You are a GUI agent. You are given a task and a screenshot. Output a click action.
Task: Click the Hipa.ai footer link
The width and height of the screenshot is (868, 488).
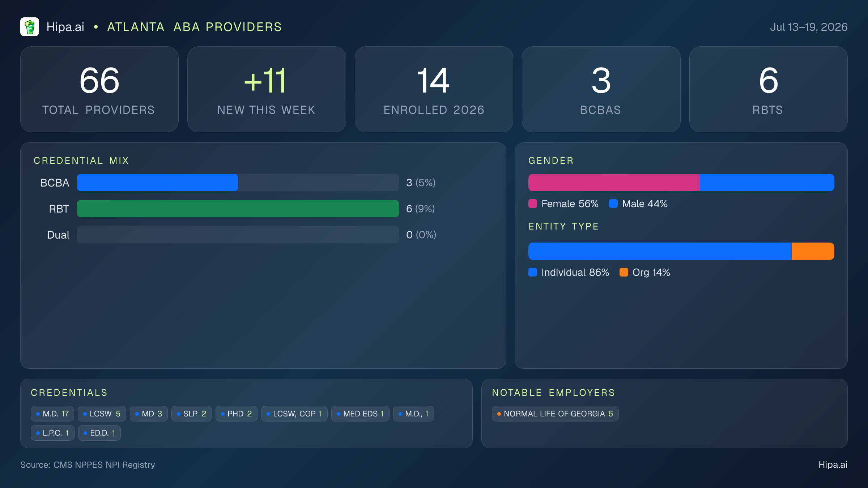click(833, 465)
